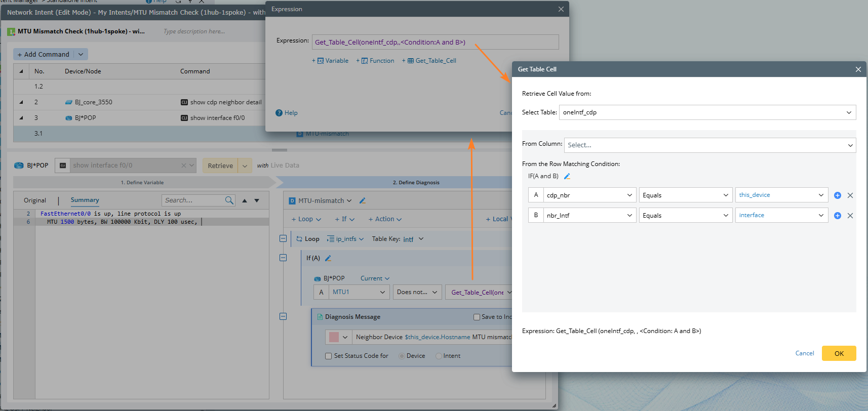
Task: Click the Type description here field
Action: [194, 31]
